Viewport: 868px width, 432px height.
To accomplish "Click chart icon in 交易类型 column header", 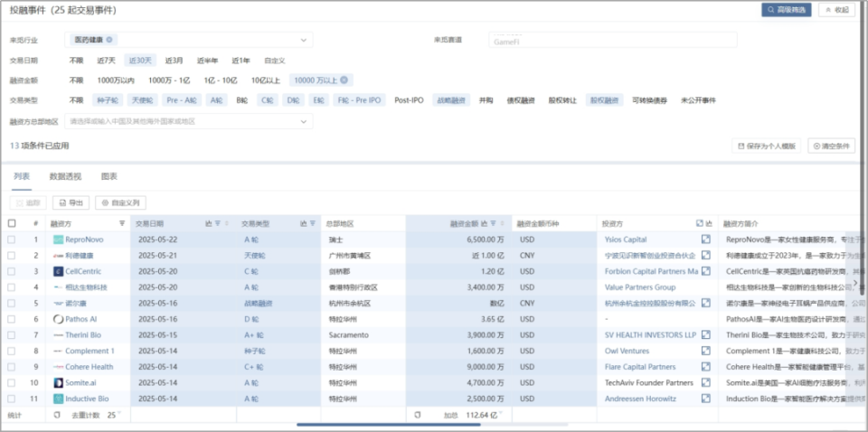I will [304, 223].
